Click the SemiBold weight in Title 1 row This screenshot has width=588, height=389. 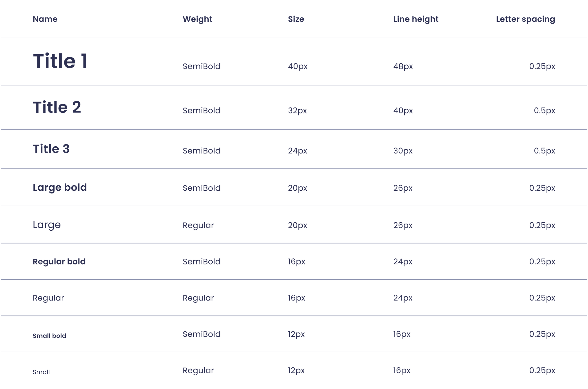coord(202,66)
